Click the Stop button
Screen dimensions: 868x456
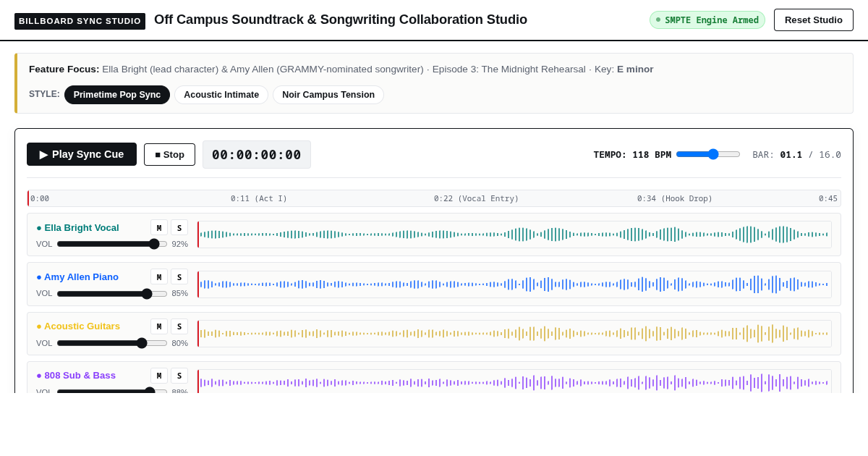pyautogui.click(x=169, y=154)
